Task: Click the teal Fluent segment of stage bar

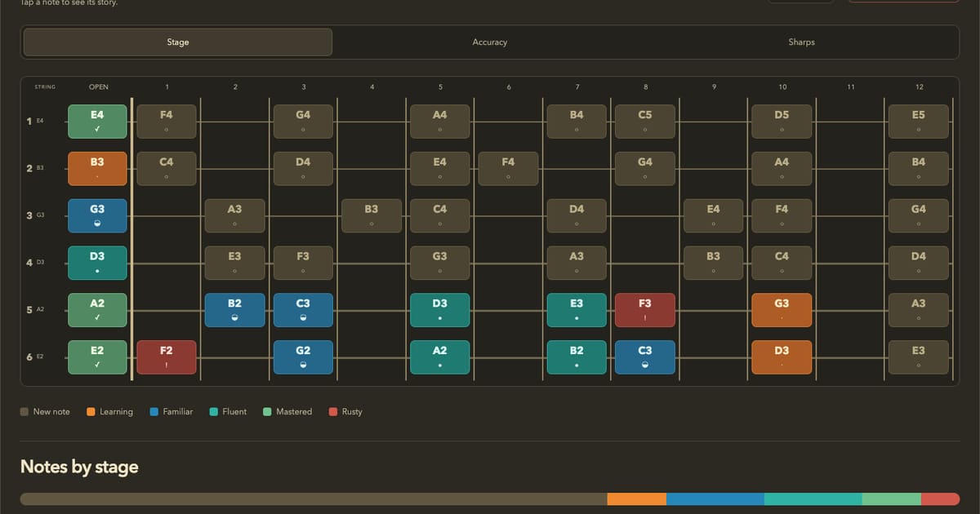Action: click(x=813, y=499)
